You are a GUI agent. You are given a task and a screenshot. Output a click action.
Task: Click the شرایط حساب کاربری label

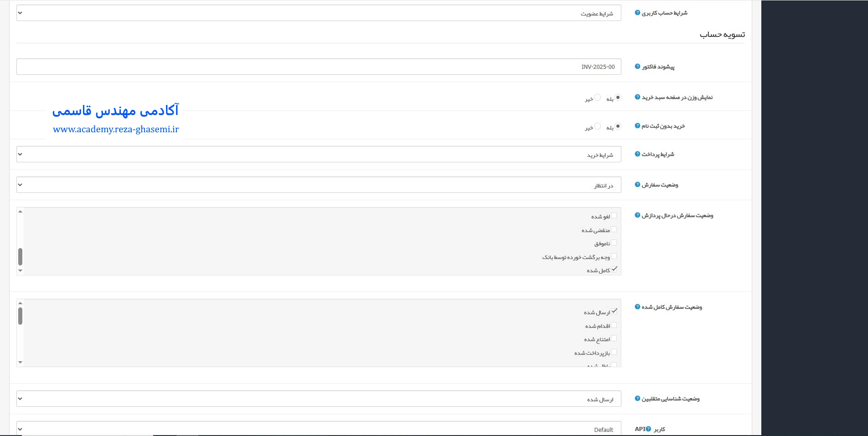(665, 13)
